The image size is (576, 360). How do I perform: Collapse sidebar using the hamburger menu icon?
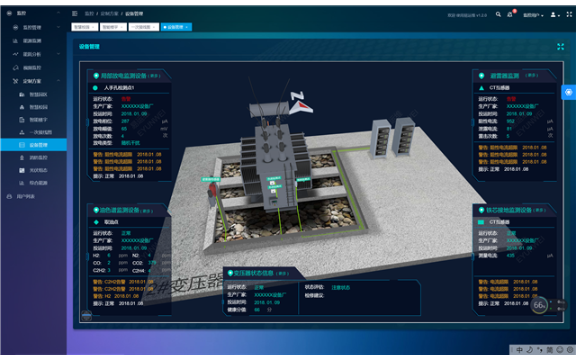point(75,14)
